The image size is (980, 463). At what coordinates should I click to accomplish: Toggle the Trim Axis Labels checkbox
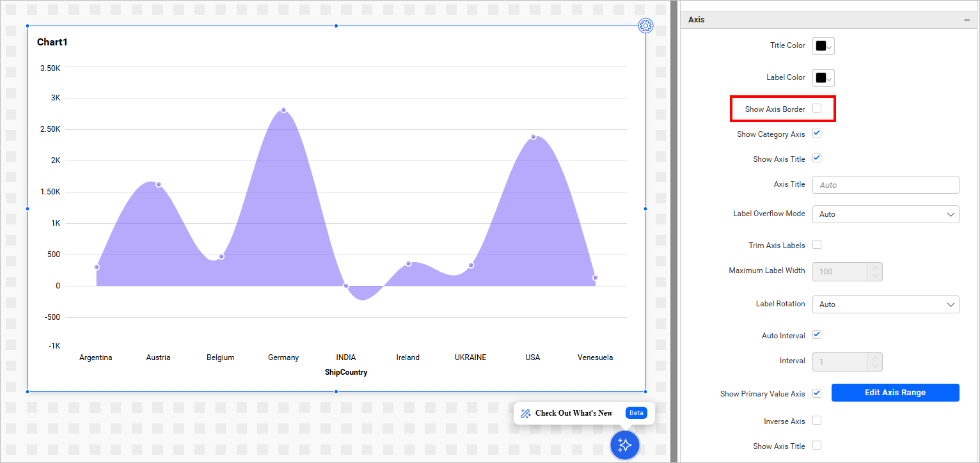(x=817, y=245)
